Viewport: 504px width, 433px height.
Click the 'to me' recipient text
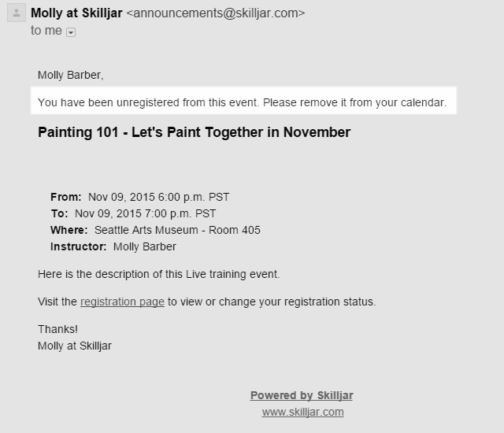(46, 31)
